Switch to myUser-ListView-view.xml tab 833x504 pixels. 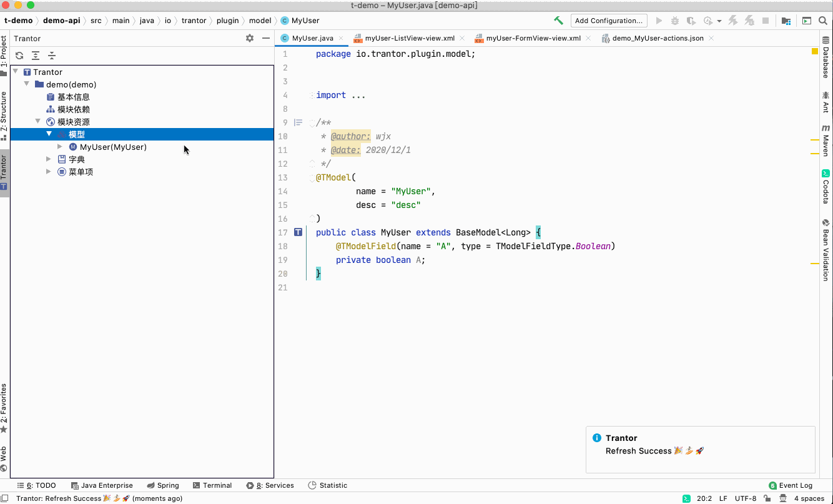410,38
